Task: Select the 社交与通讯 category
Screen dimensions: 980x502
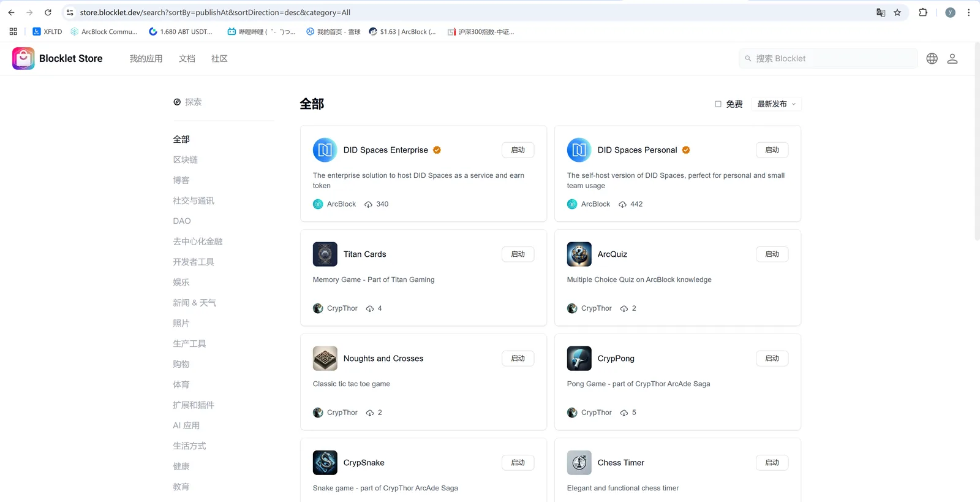Action: tap(194, 200)
